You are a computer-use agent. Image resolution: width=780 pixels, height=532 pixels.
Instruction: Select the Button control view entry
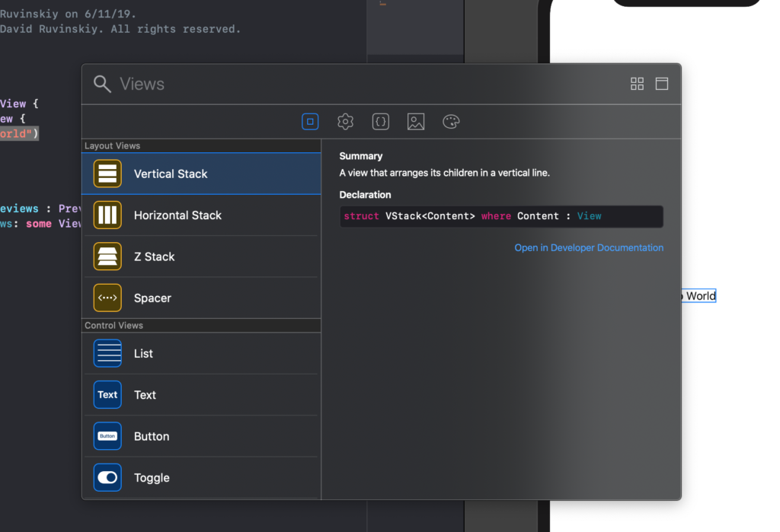click(201, 436)
